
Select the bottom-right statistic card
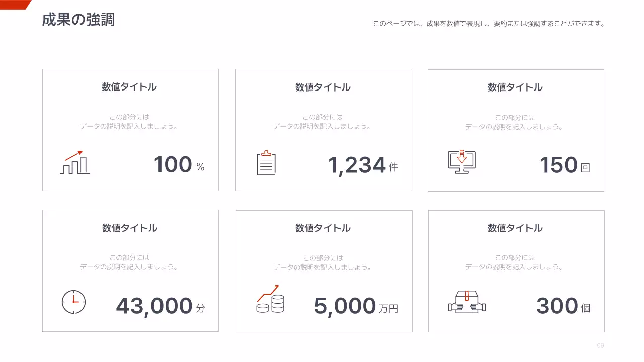(x=516, y=270)
